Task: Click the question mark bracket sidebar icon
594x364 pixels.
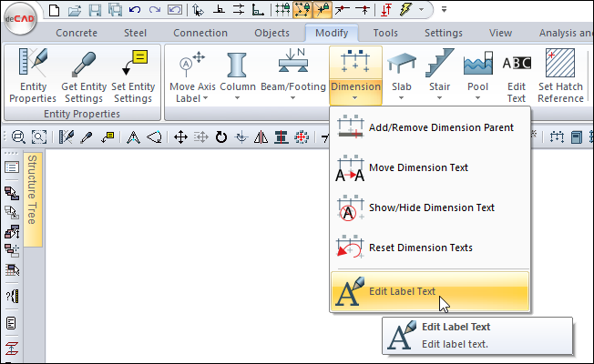Action: [x=12, y=296]
